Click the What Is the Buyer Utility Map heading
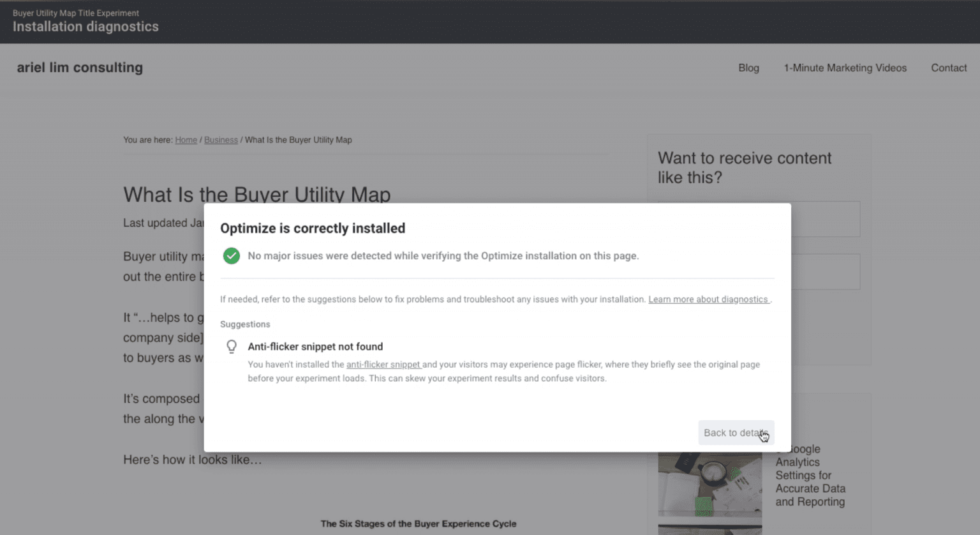Screen dimensions: 980x535 (256, 195)
